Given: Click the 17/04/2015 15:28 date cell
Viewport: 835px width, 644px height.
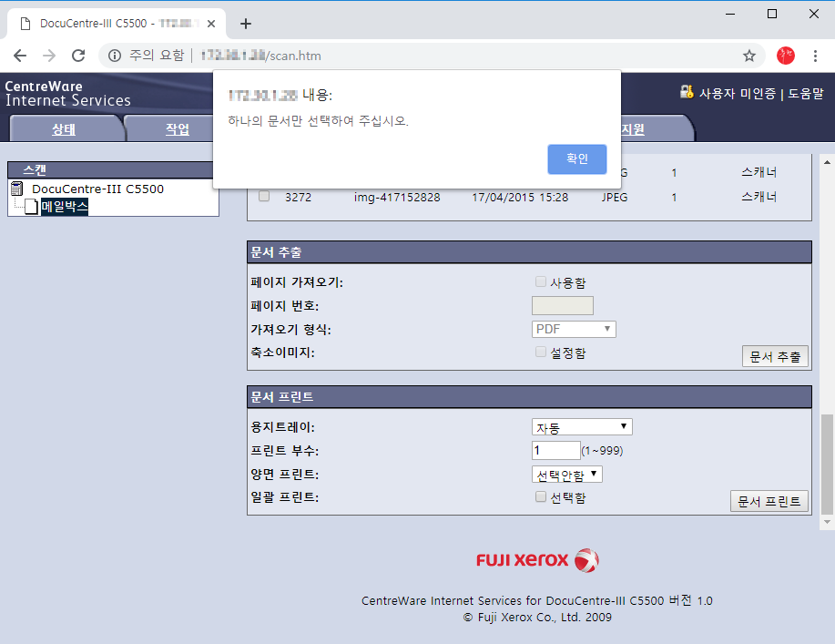Looking at the screenshot, I should click(520, 197).
